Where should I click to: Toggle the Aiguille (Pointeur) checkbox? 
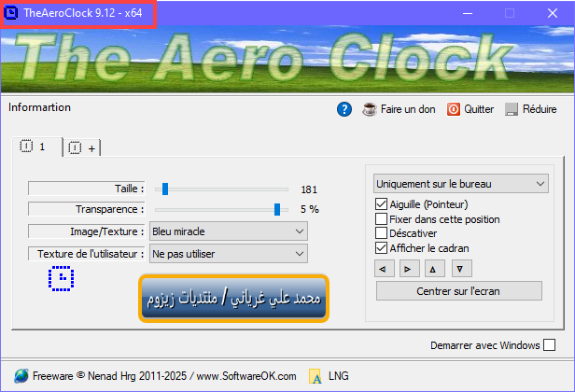coord(381,204)
